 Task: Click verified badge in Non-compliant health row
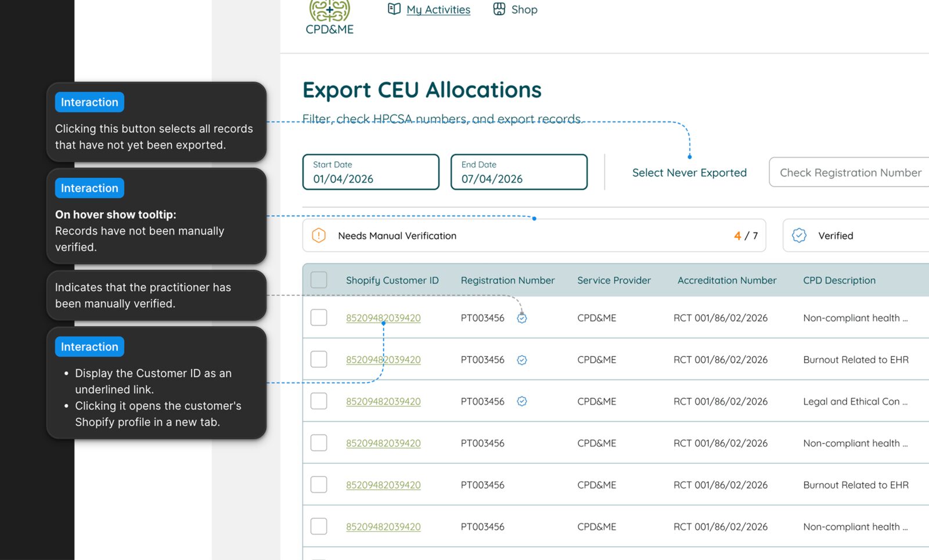pos(522,318)
